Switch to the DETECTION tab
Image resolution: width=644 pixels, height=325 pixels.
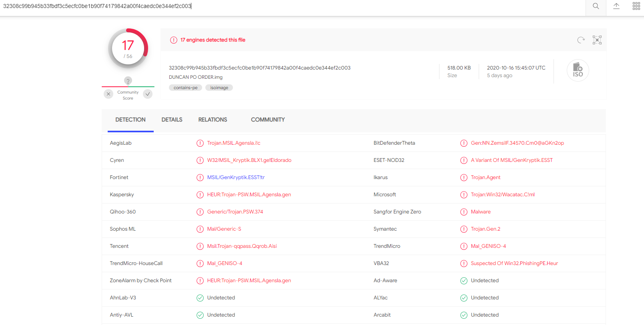click(x=130, y=120)
